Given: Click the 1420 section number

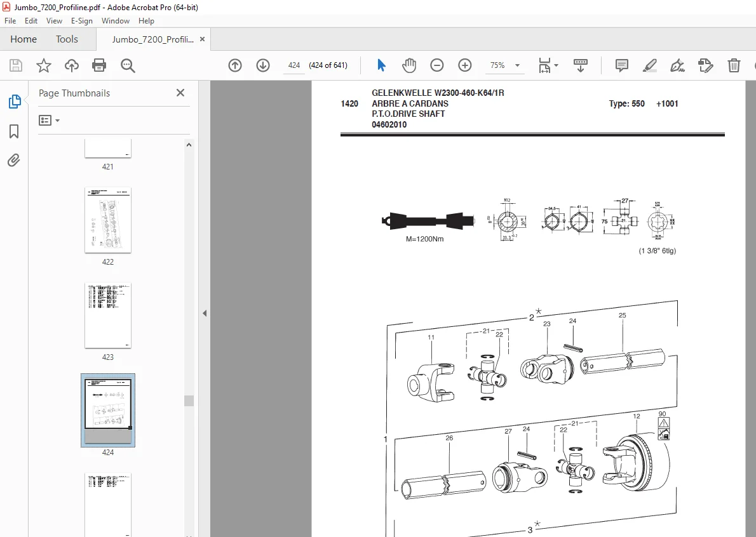Looking at the screenshot, I should [x=349, y=103].
